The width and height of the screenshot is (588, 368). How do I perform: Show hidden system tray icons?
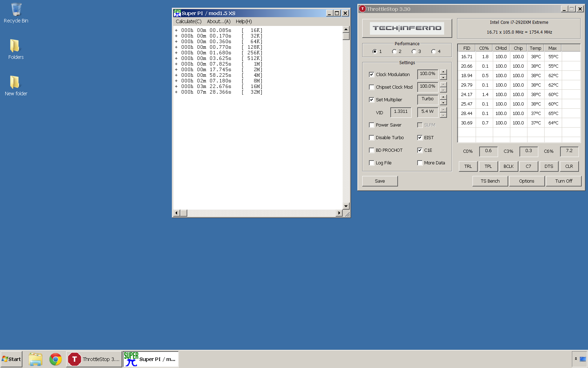(576, 359)
